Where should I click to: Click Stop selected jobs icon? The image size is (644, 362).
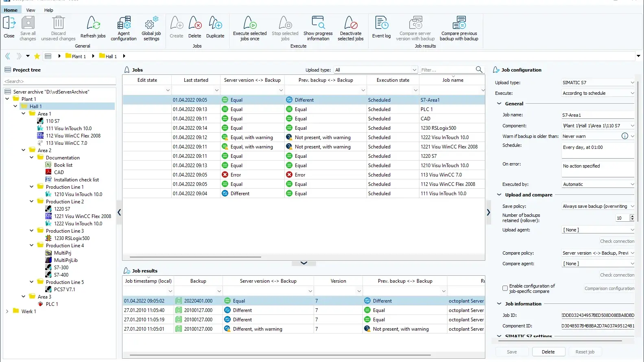tap(285, 28)
